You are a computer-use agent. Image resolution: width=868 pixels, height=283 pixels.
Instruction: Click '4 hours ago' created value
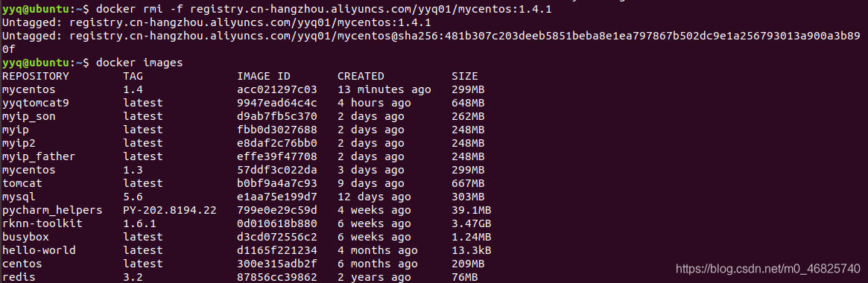[374, 103]
